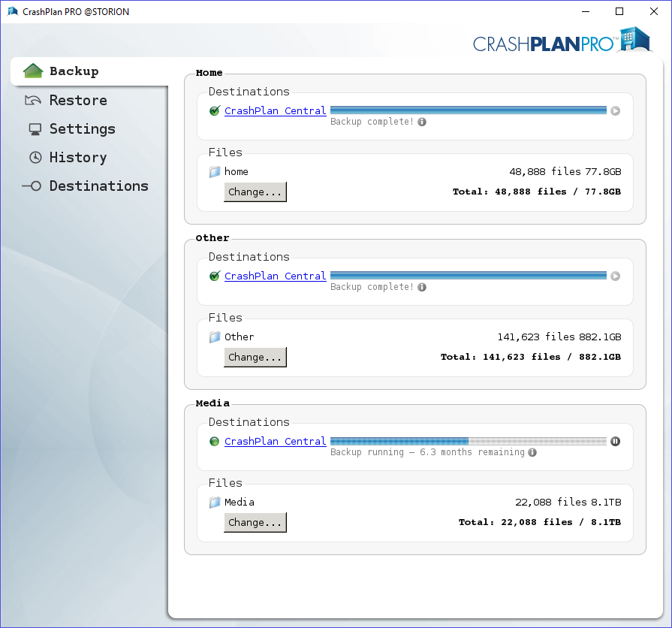Click the Media set backup progress bar
The image size is (672, 628).
[x=469, y=441]
